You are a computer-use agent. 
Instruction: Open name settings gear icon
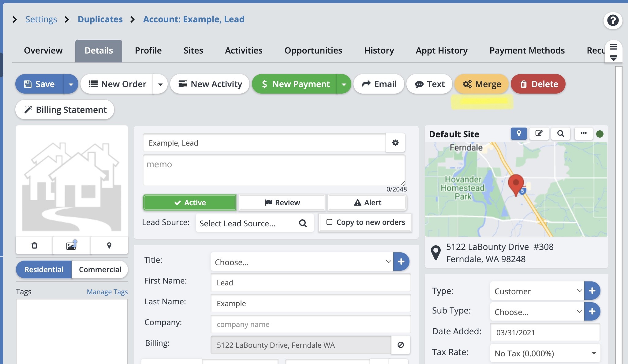(395, 143)
